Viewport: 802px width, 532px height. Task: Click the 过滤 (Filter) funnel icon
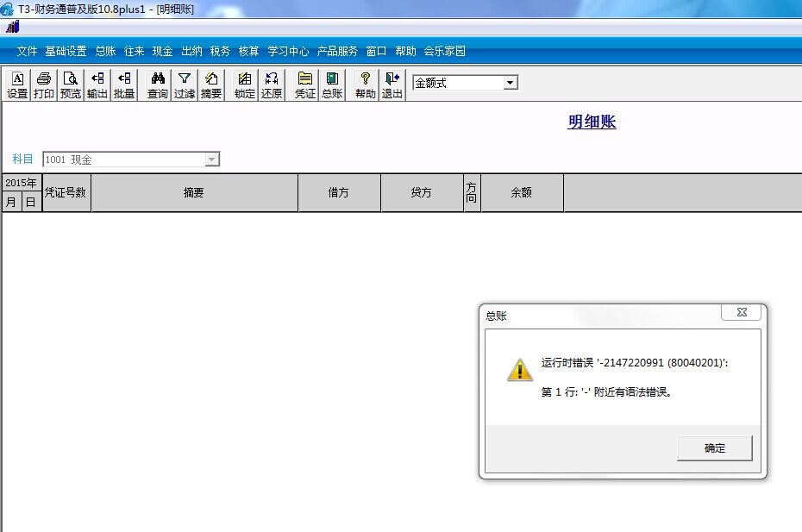(x=185, y=84)
